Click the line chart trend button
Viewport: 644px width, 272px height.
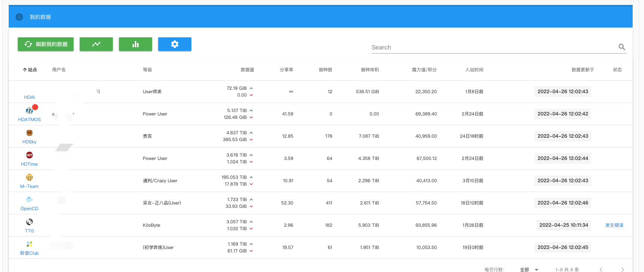(x=96, y=44)
